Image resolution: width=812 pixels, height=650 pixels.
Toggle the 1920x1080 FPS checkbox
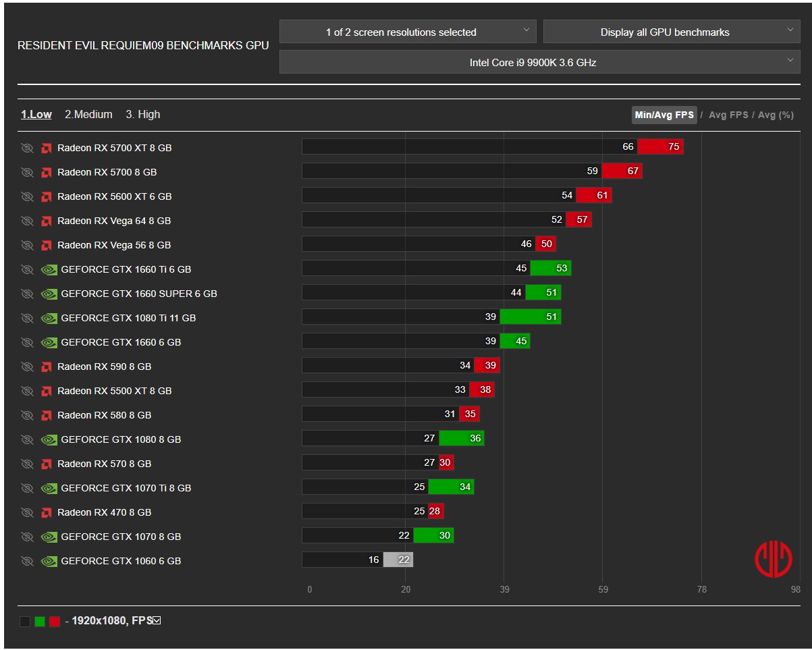[x=157, y=621]
